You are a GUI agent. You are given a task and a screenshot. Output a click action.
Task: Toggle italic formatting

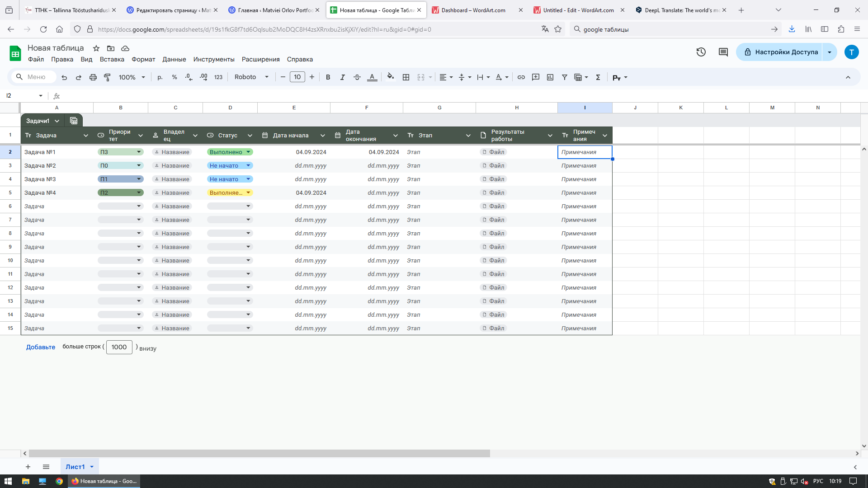tap(343, 77)
